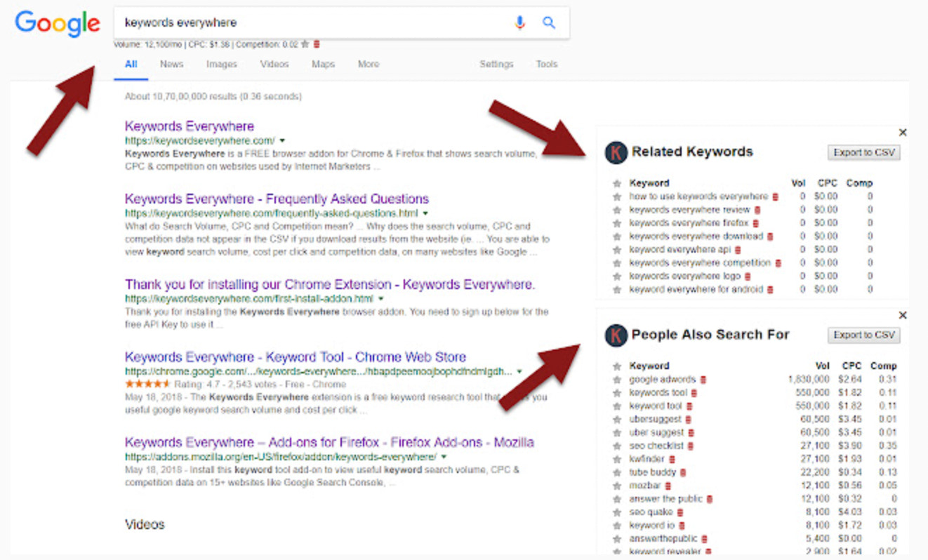Export Related Keywords to CSV

pyautogui.click(x=863, y=152)
